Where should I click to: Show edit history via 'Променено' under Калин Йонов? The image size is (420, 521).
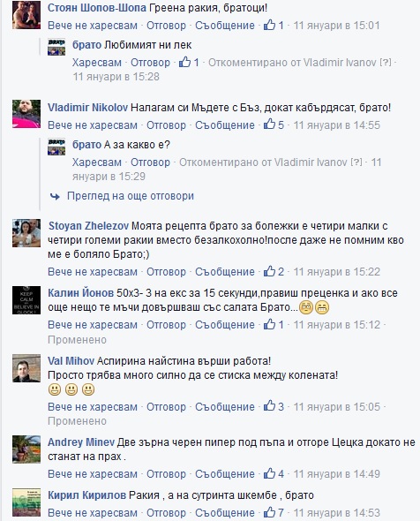[77, 340]
